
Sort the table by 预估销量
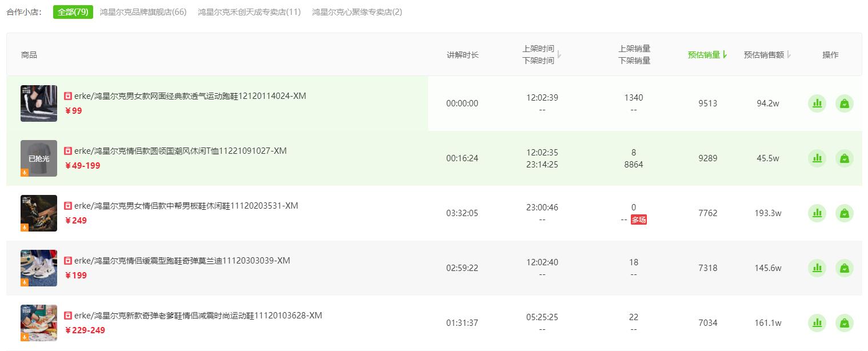click(707, 55)
